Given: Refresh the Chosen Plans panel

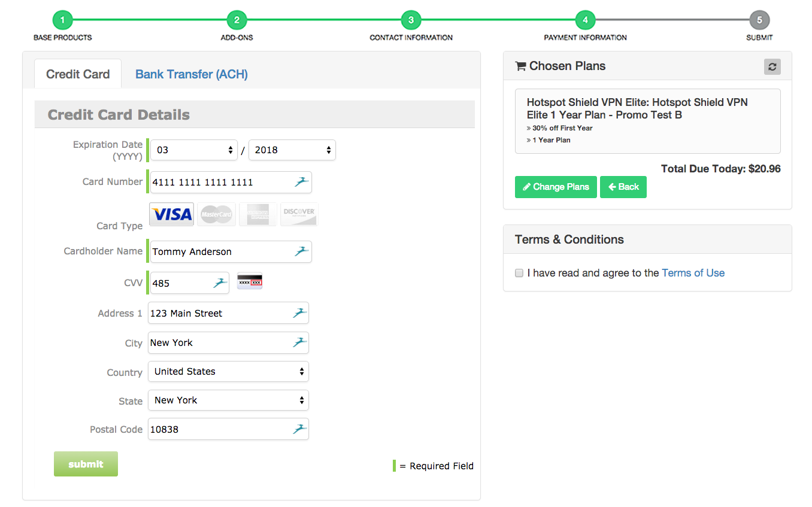Looking at the screenshot, I should (x=772, y=66).
